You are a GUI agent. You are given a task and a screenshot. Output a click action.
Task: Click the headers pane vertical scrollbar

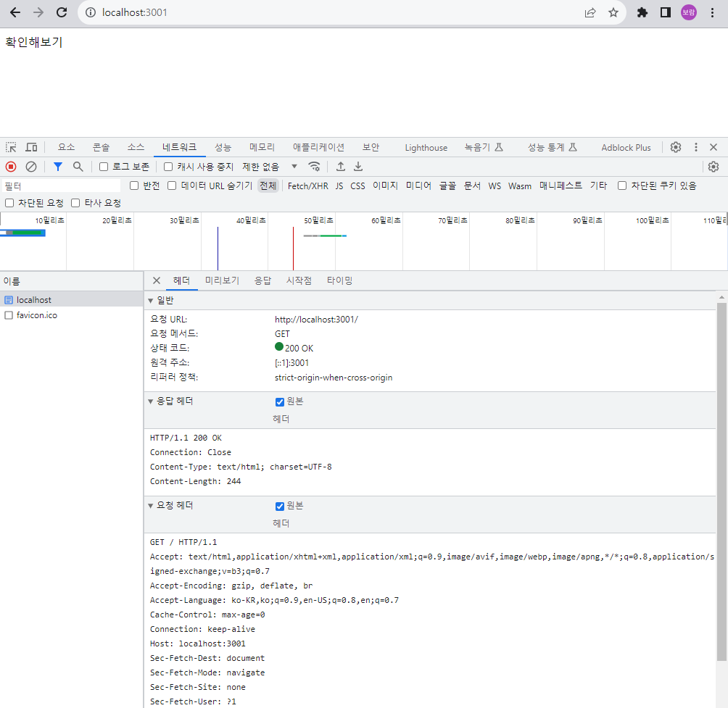[721, 481]
